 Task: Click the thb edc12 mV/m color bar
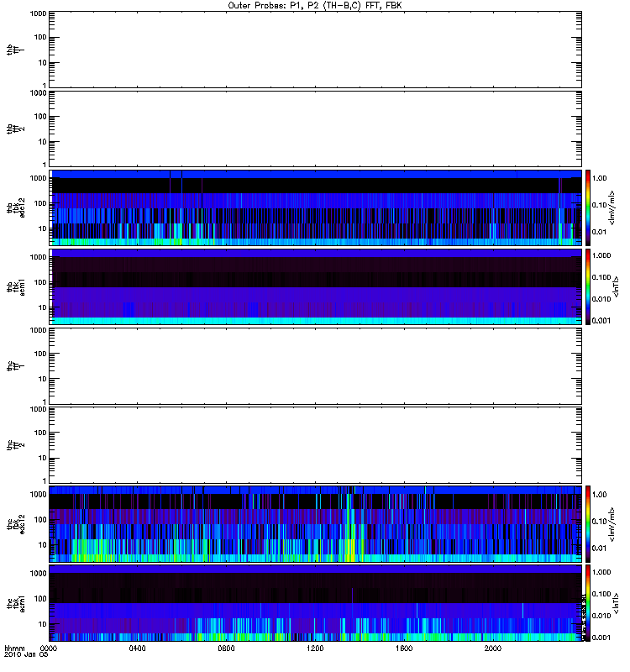588,207
